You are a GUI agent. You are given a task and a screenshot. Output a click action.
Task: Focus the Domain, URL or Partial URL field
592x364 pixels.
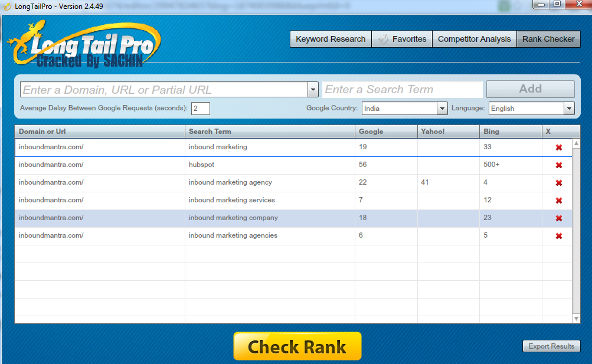tap(164, 90)
